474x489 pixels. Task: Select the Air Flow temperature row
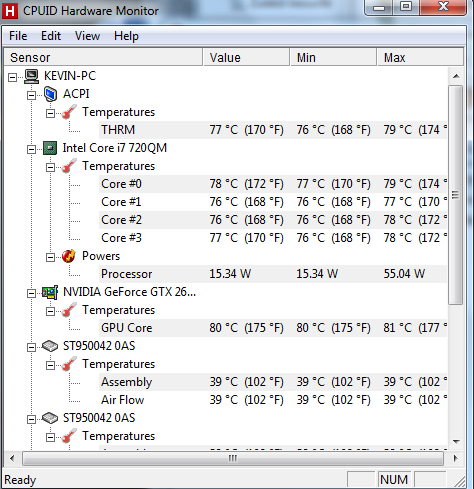click(x=273, y=400)
